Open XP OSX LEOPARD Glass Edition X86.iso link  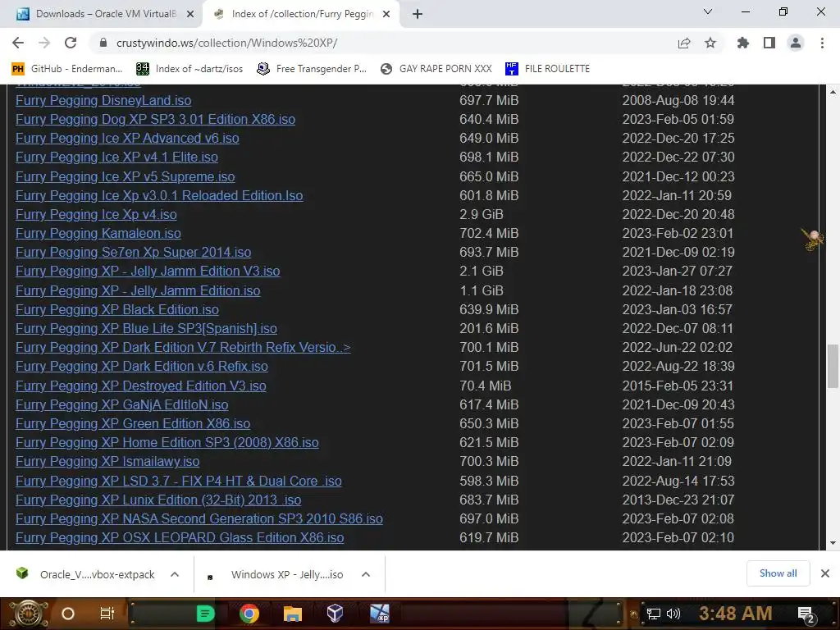click(180, 537)
